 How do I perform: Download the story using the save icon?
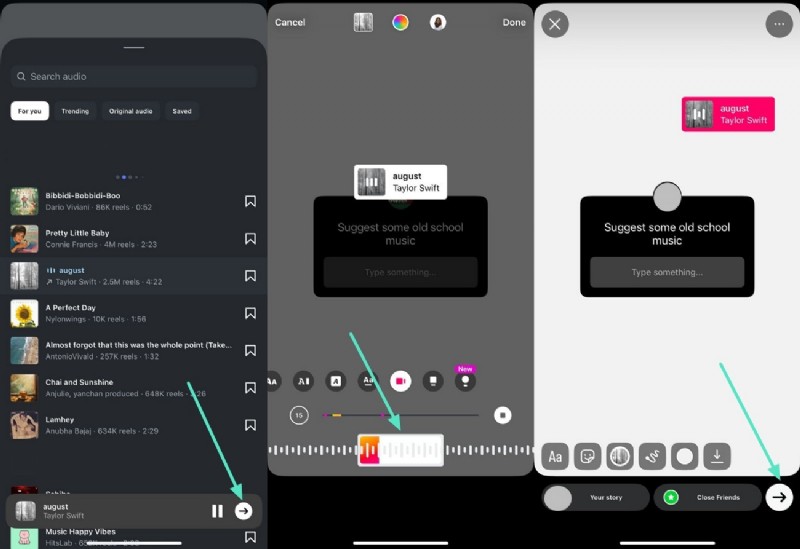click(716, 457)
